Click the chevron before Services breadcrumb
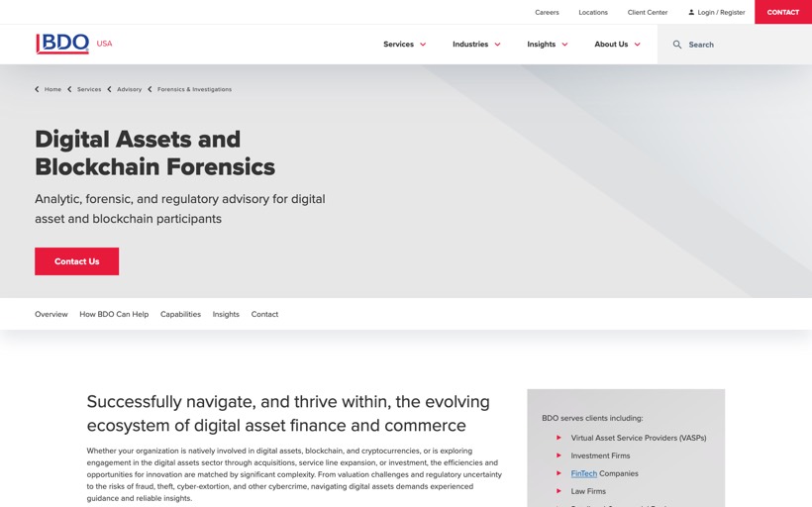Image resolution: width=812 pixels, height=507 pixels. coord(69,89)
